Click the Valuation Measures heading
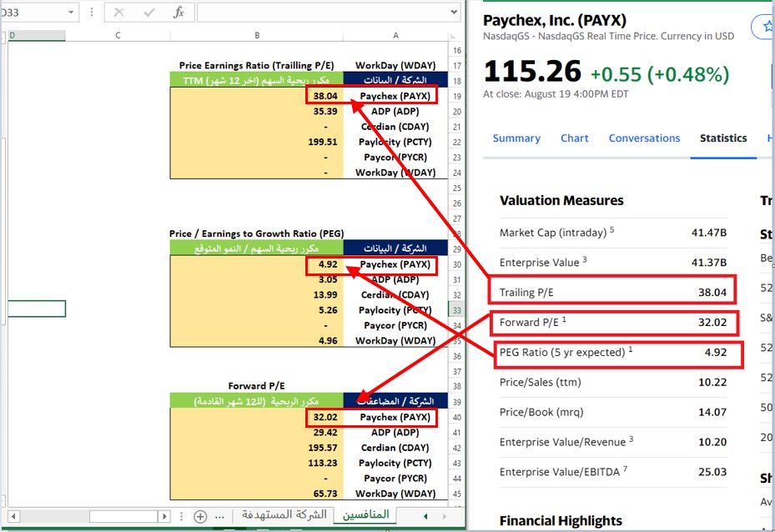The height and width of the screenshot is (532, 775). click(561, 201)
